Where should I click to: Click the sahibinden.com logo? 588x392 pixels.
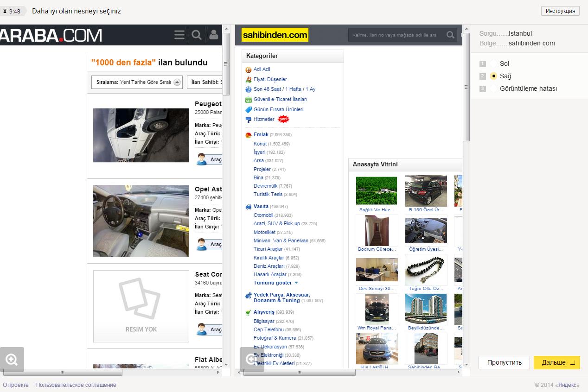point(275,35)
